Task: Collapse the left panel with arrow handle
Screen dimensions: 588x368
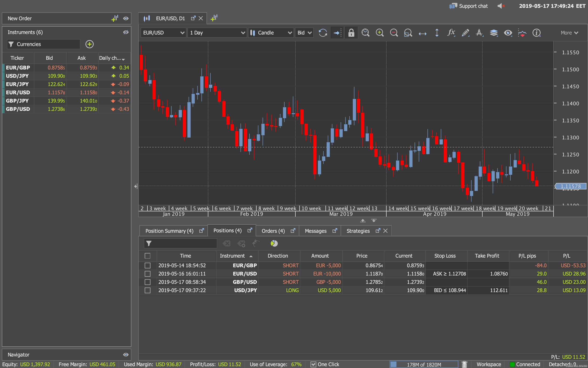Action: 136,186
